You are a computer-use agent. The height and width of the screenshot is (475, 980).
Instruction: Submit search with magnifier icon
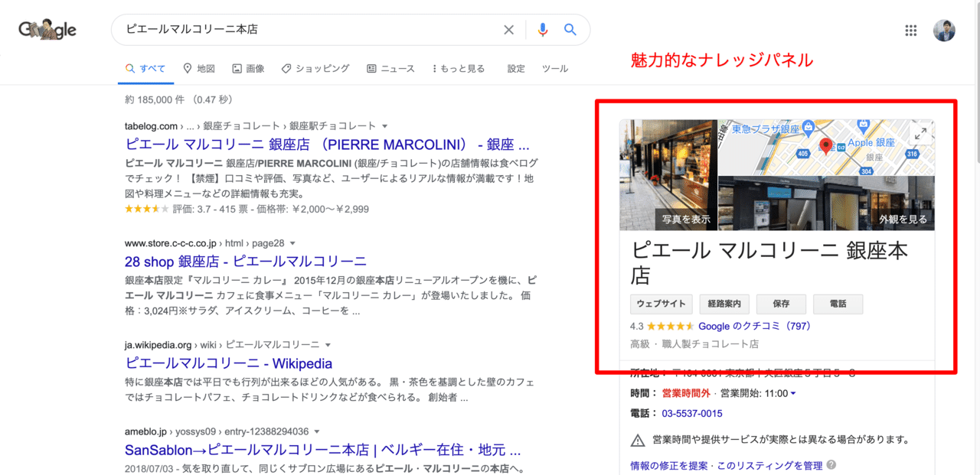[570, 30]
